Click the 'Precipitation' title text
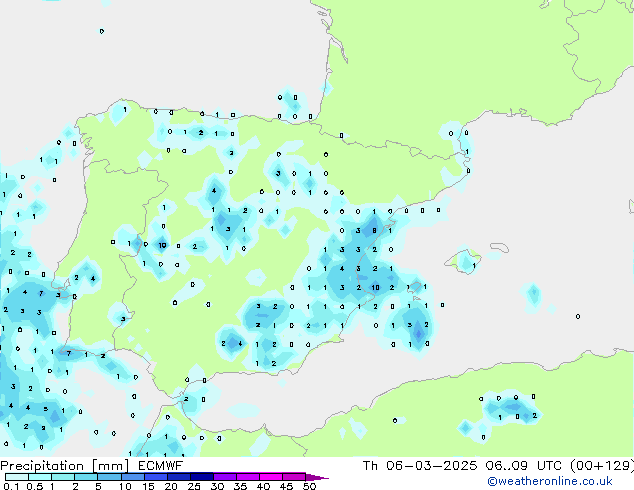This screenshot has height=490, width=634. 42,466
